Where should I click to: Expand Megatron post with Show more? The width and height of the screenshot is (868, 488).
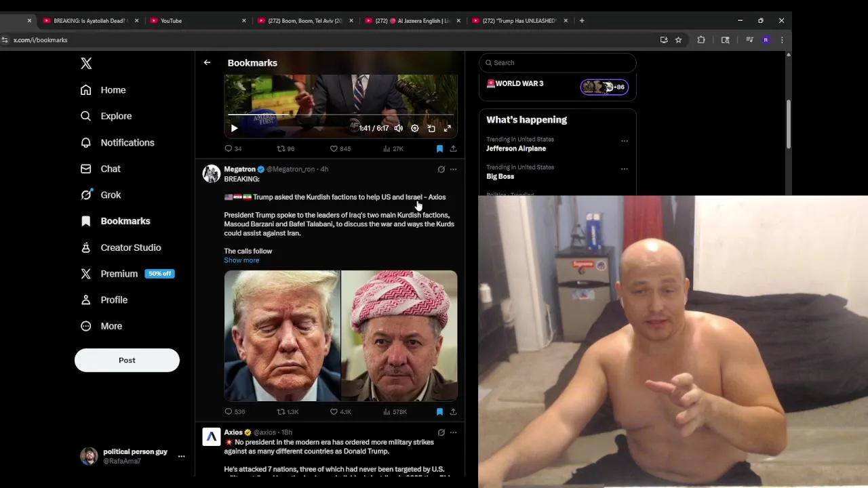[241, 260]
